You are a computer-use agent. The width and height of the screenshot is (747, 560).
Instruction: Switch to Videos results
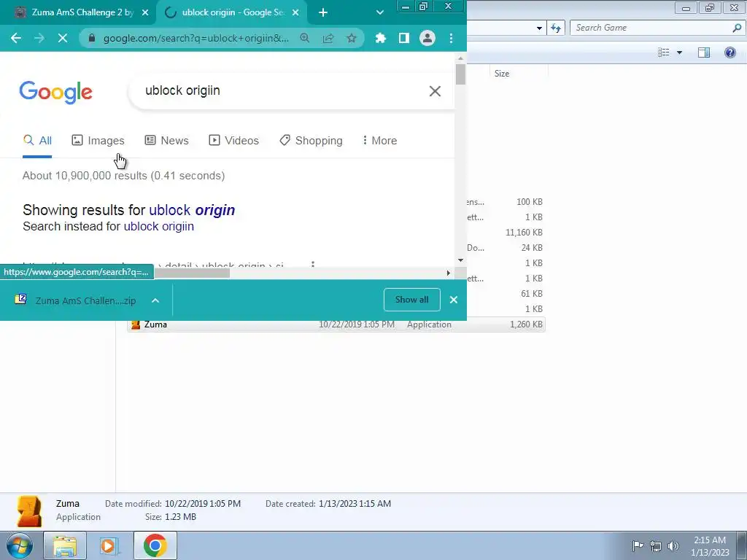[x=234, y=141]
